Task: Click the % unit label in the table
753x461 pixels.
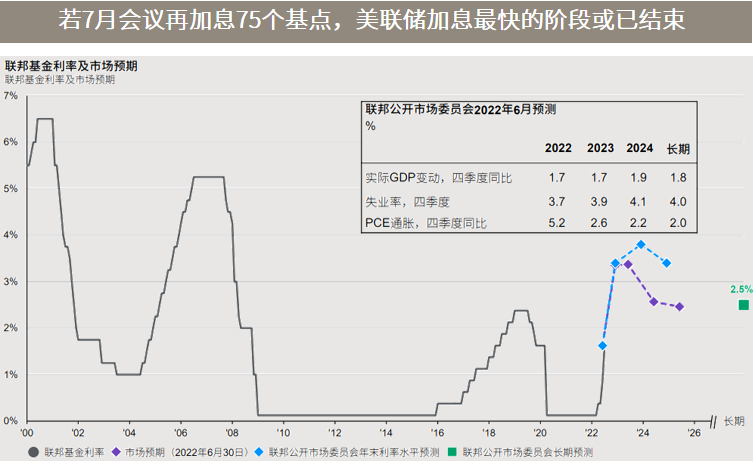Action: point(370,126)
